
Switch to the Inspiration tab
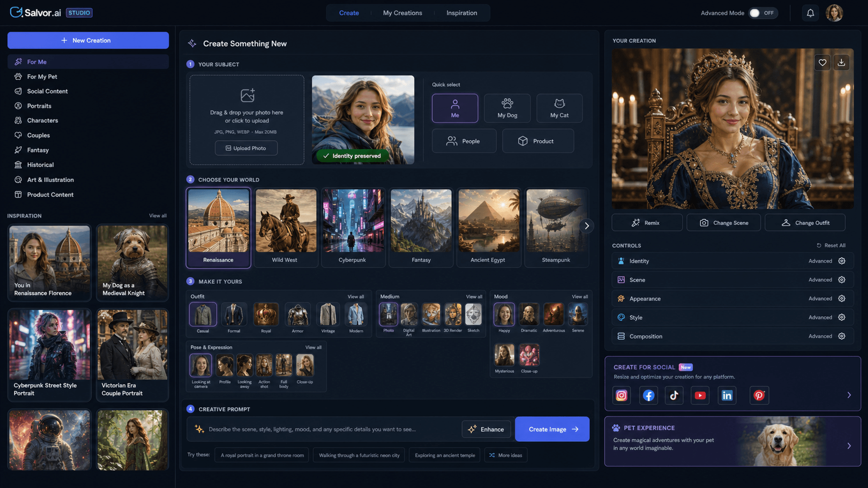462,13
